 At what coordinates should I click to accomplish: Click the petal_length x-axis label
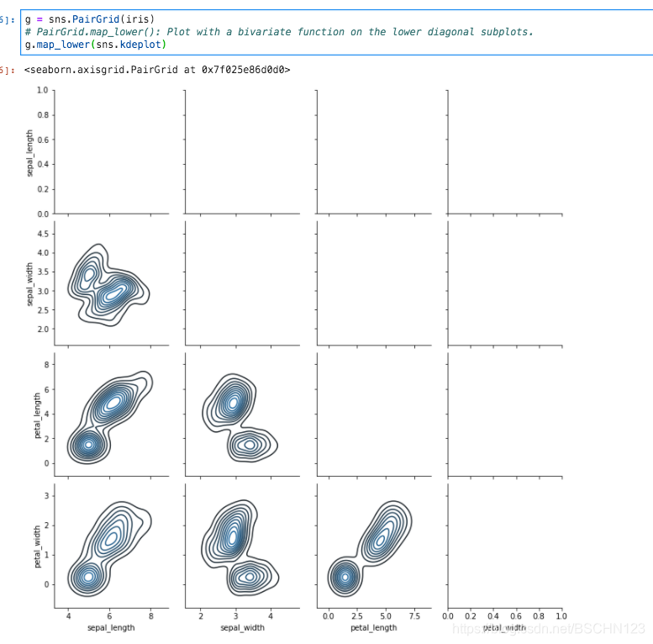pos(373,627)
